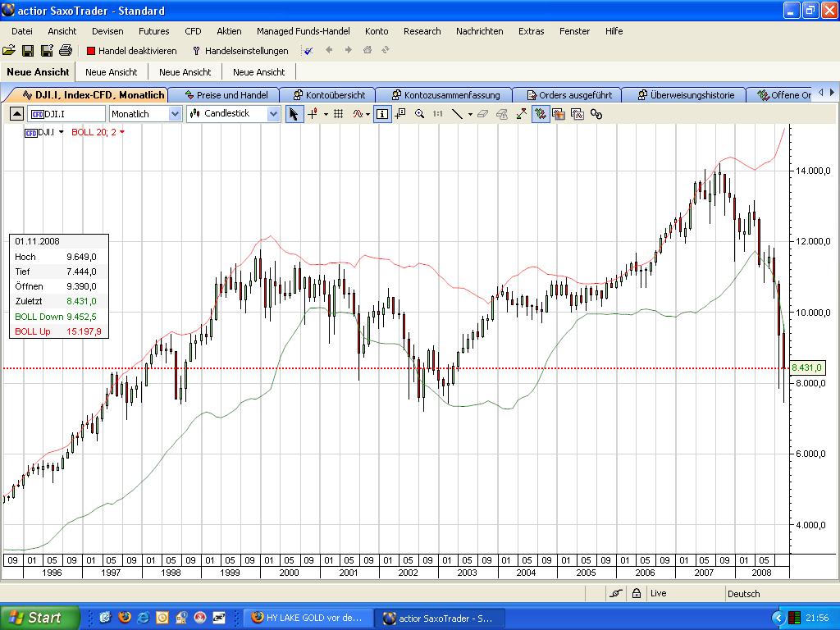The height and width of the screenshot is (630, 840).
Task: Open the Datei menu
Action: coord(21,31)
